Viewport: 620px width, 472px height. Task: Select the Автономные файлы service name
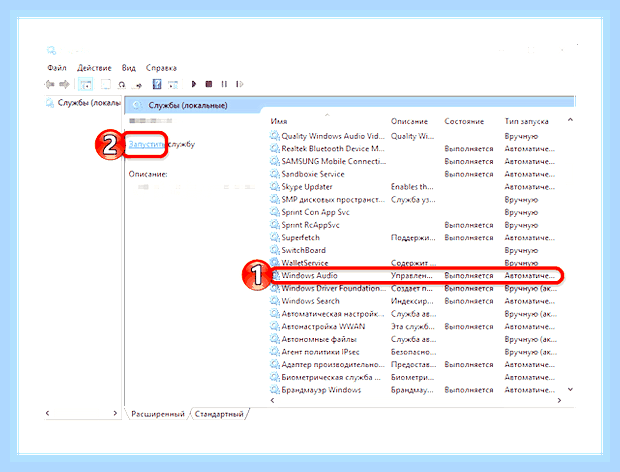(319, 339)
